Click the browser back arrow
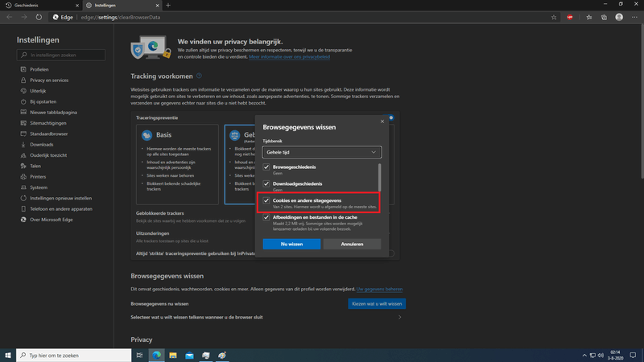The width and height of the screenshot is (644, 362). click(x=10, y=17)
